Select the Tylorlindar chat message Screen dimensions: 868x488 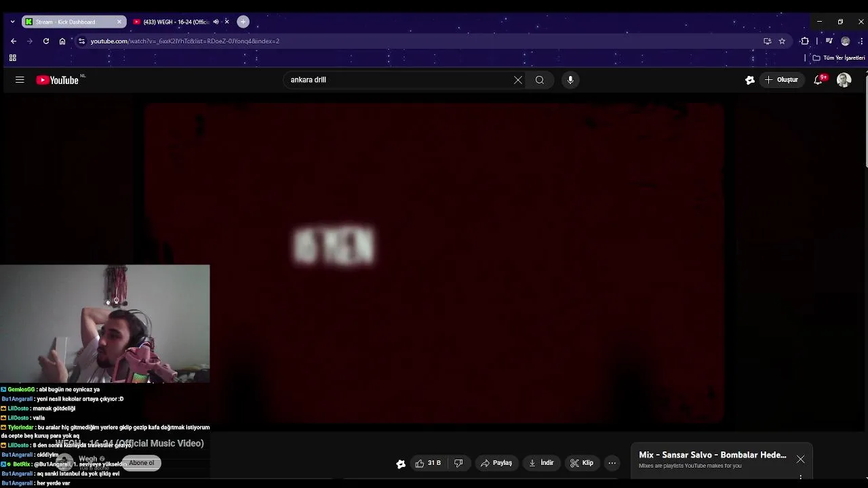click(105, 432)
